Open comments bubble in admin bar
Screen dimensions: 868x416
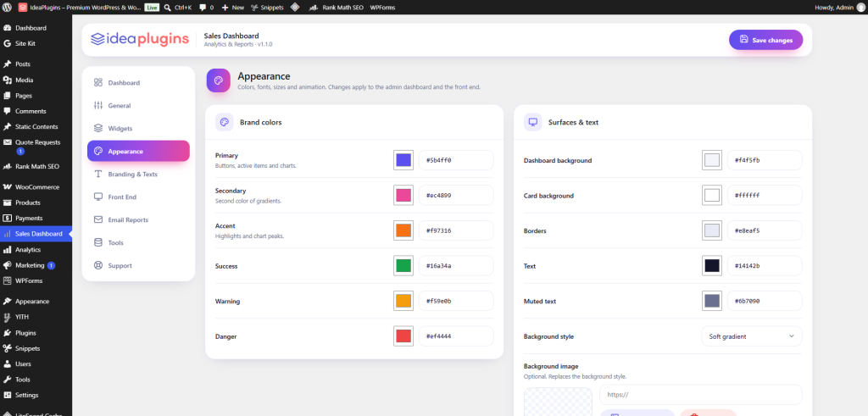(203, 8)
